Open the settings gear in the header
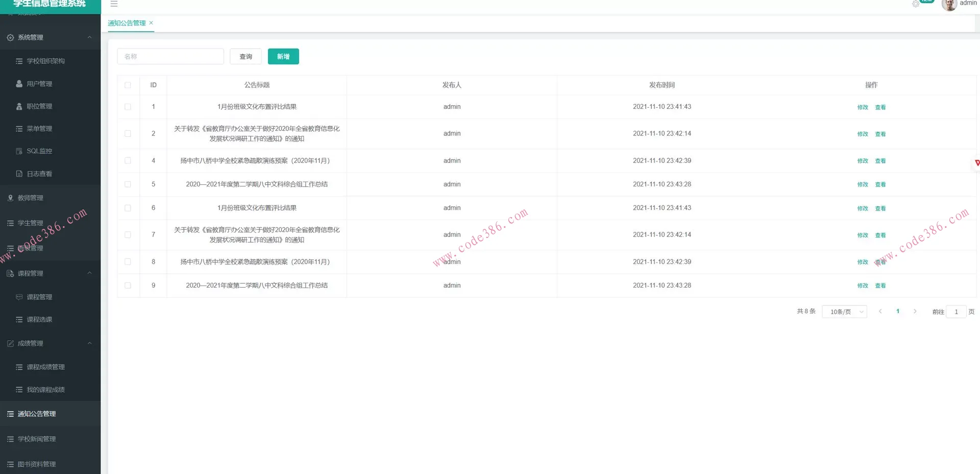 [x=916, y=4]
